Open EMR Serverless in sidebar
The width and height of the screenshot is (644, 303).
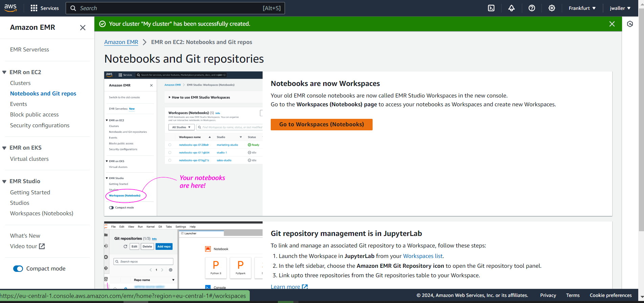click(29, 49)
